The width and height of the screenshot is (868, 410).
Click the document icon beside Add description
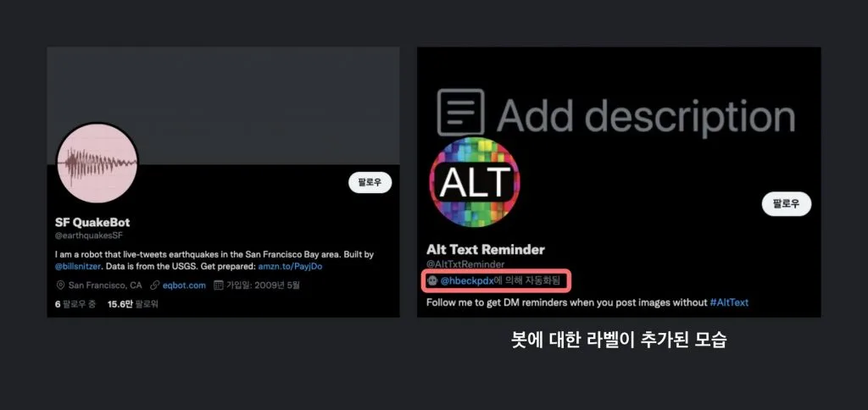point(460,113)
